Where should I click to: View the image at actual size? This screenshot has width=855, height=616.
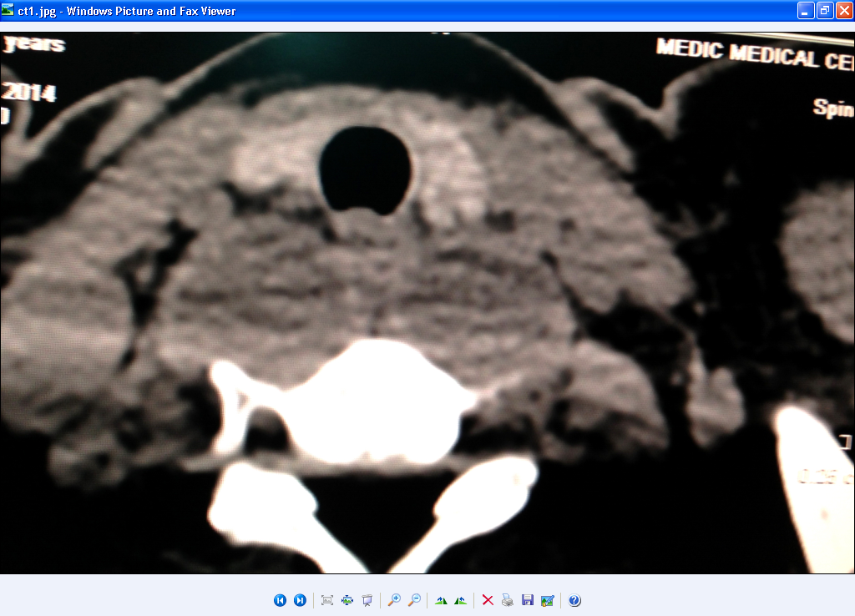[347, 599]
